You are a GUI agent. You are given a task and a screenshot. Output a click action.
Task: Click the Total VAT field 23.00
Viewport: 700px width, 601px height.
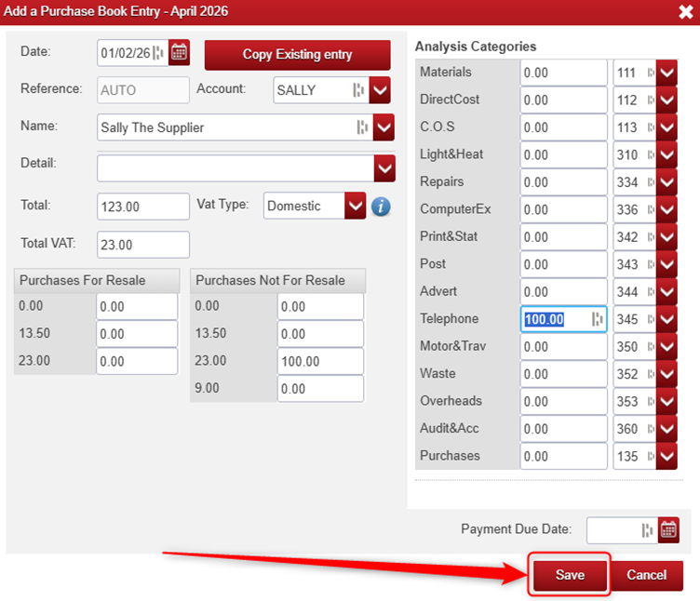pos(143,245)
